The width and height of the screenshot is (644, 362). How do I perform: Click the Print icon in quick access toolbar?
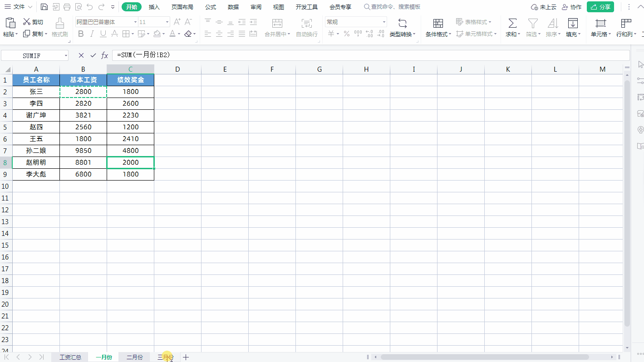pos(67,7)
